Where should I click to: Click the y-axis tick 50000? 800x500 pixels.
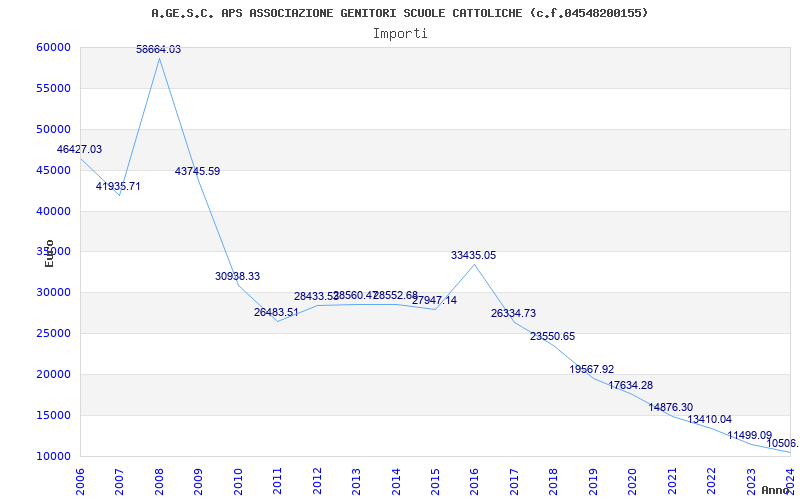[53, 129]
